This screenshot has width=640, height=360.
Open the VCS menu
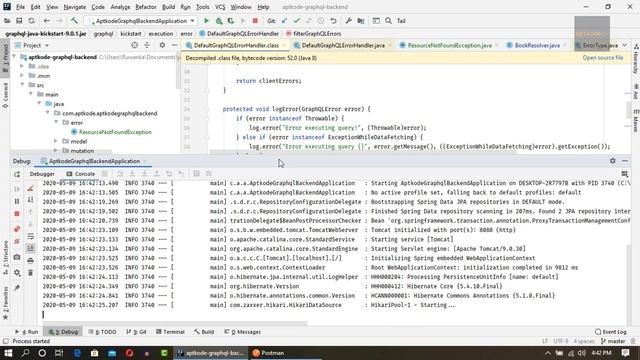[220, 7]
